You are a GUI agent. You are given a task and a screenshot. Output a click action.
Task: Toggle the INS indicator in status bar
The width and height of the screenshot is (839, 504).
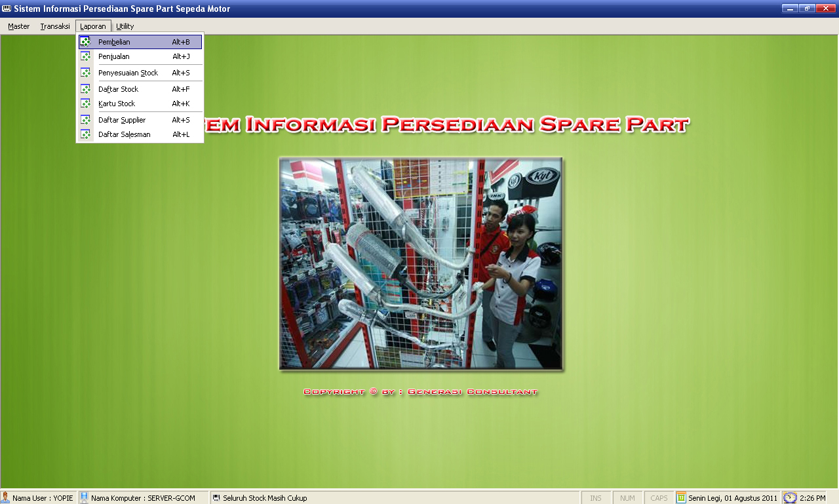click(x=595, y=498)
